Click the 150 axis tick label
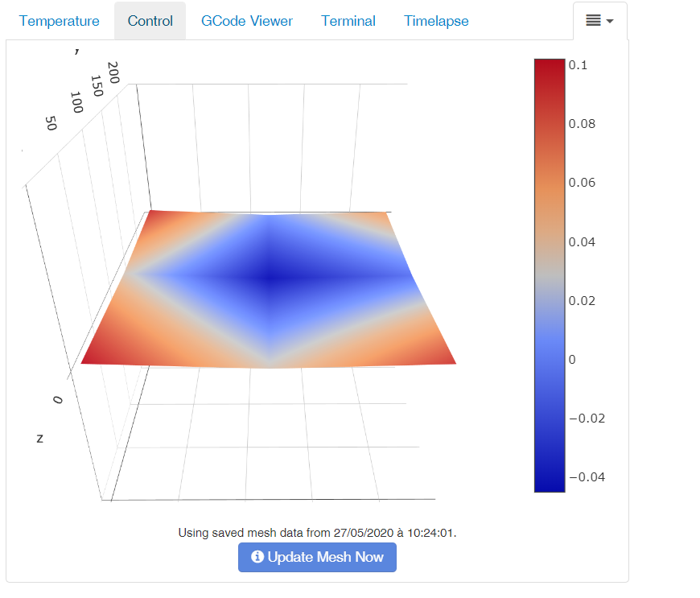 tap(97, 86)
